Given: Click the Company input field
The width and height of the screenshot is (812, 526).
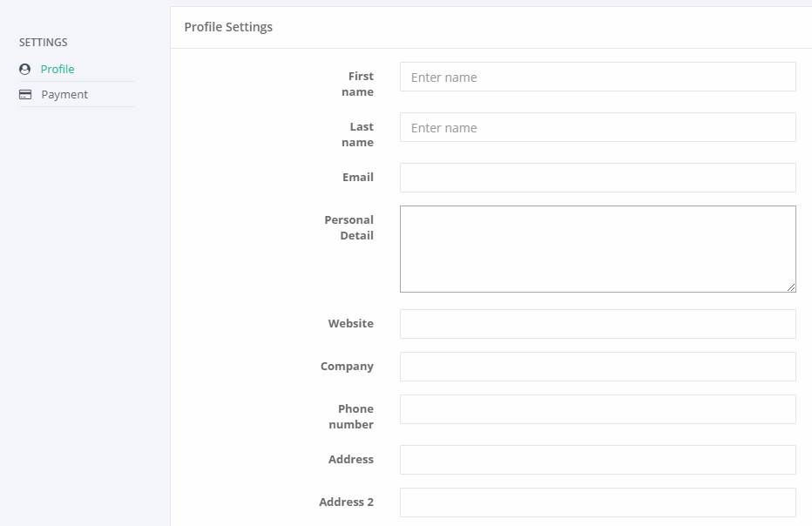Looking at the screenshot, I should pyautogui.click(x=598, y=367).
